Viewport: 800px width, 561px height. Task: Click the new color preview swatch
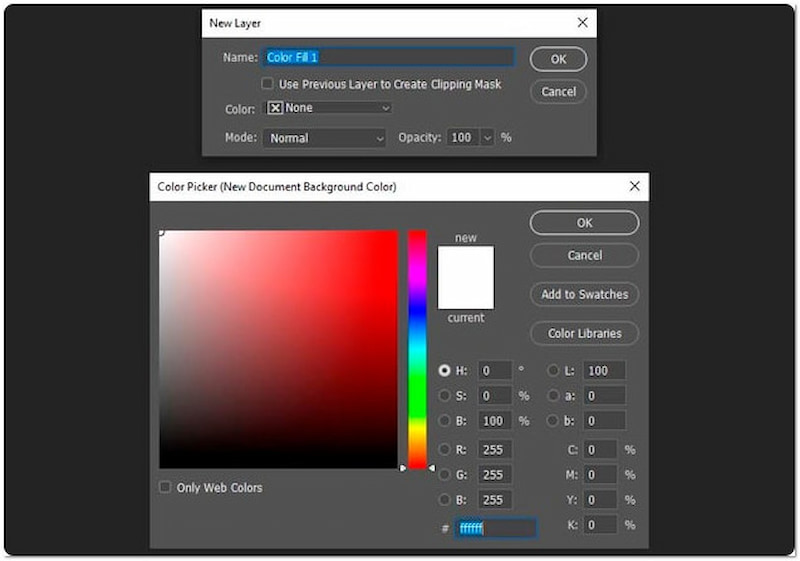pyautogui.click(x=466, y=276)
